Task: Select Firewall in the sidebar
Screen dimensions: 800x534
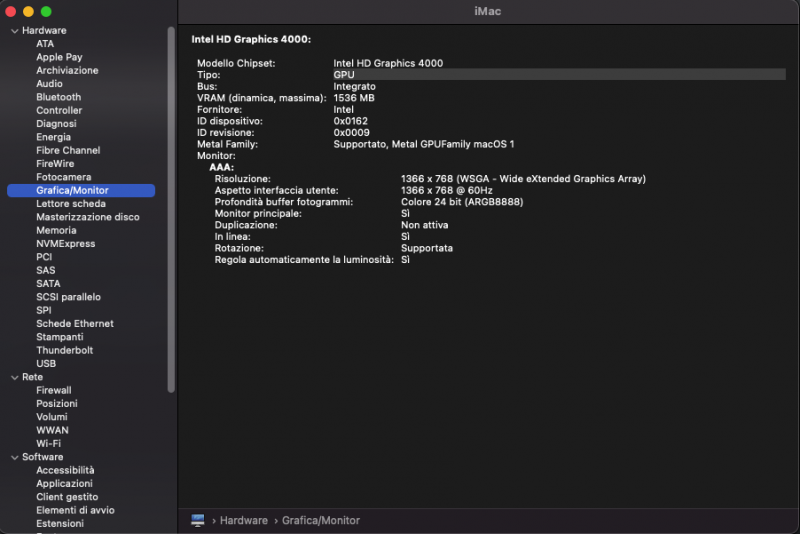Action: pos(53,390)
